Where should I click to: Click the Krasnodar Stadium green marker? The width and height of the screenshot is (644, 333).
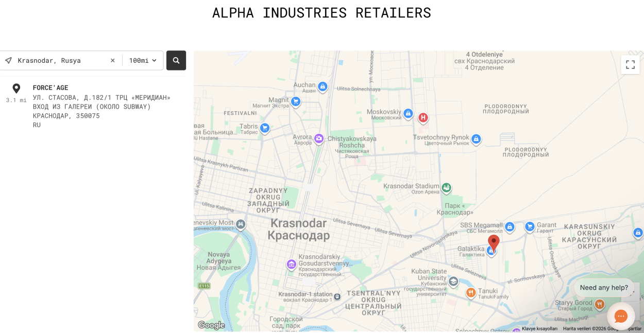tap(447, 188)
